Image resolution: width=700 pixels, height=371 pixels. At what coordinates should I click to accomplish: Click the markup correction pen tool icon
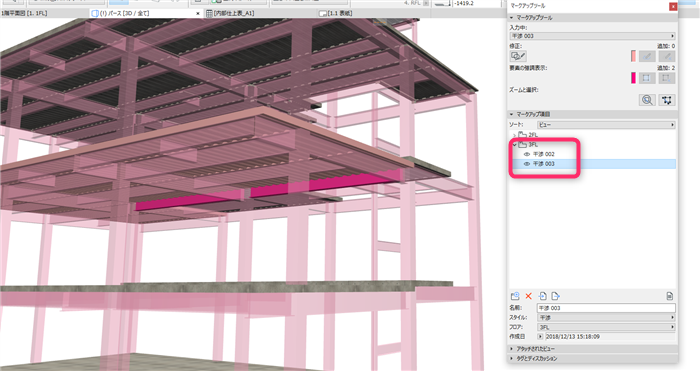click(518, 56)
